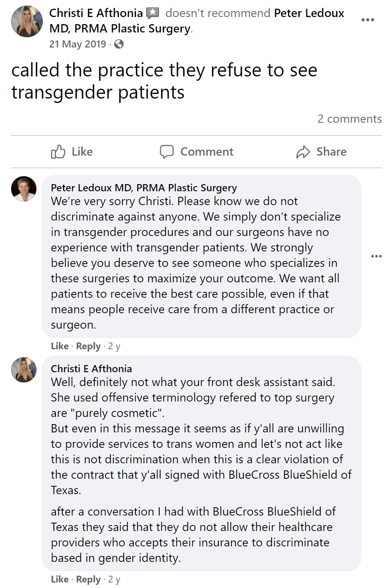View the 2 comments count
Image resolution: width=388 pixels, height=588 pixels.
349,119
